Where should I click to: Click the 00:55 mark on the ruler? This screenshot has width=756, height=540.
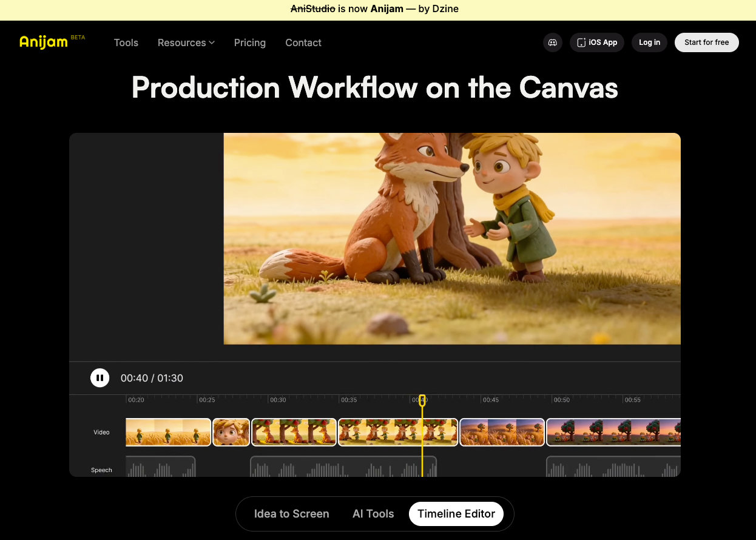tap(633, 400)
